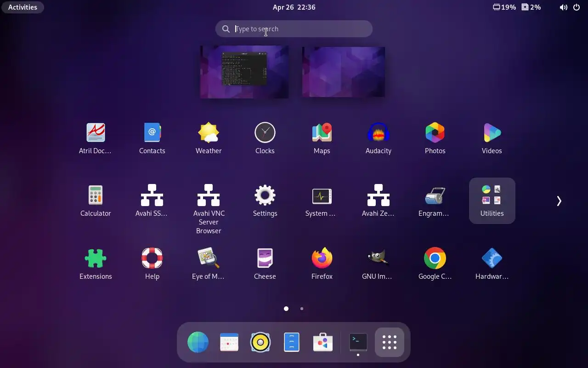588x368 pixels.
Task: Open the Photos app
Action: coord(435,138)
